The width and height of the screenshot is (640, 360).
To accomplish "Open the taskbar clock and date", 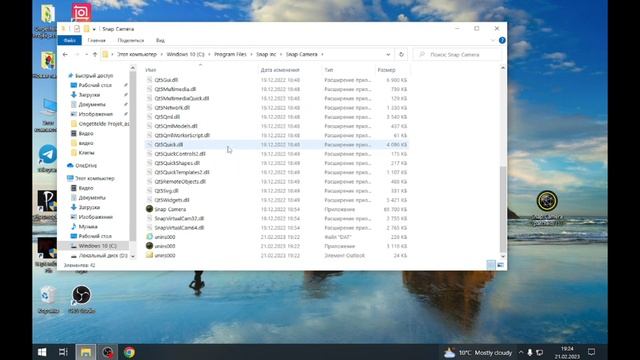I will point(567,352).
